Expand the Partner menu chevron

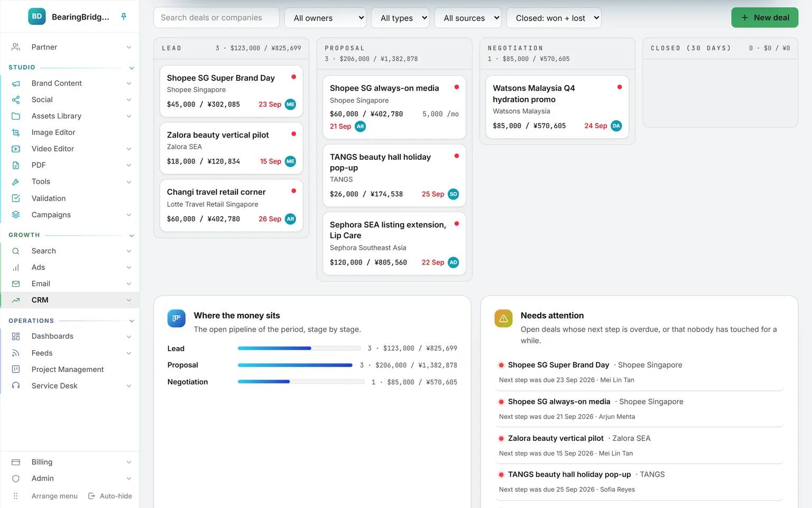(129, 47)
